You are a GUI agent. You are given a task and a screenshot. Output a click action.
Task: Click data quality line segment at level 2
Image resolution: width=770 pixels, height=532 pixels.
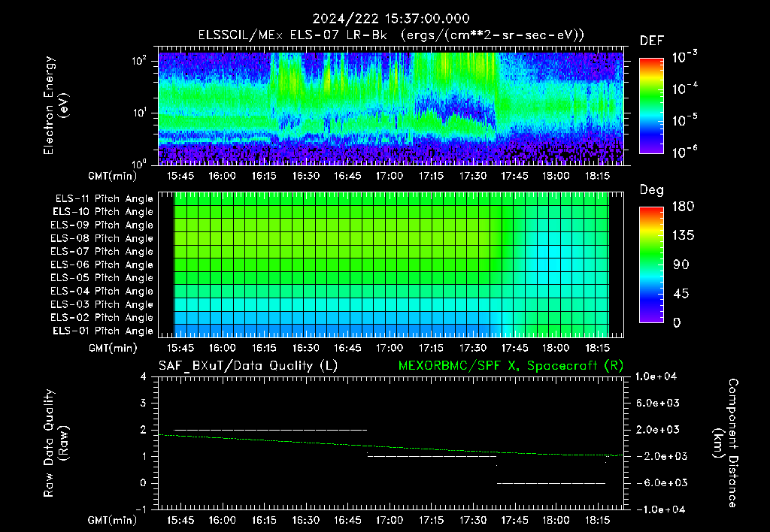[270, 430]
